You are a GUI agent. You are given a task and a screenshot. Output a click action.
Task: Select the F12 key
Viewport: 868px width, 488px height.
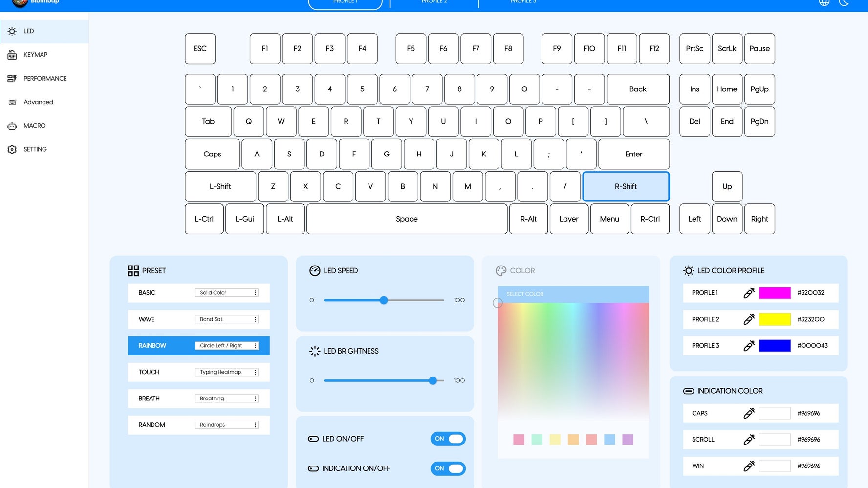pos(654,48)
